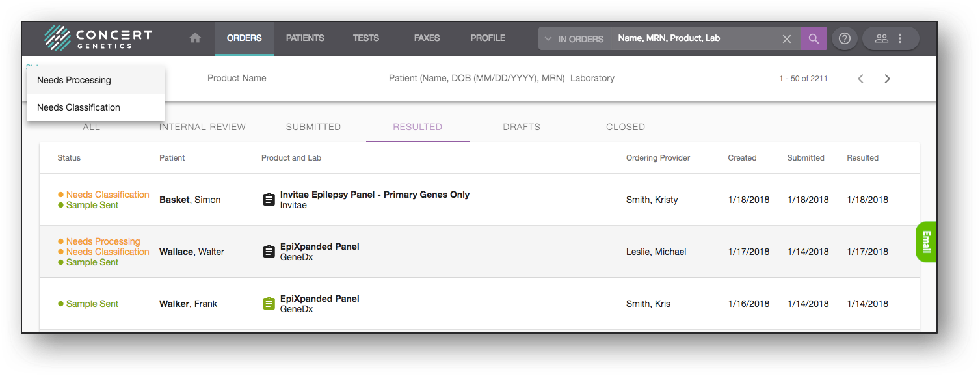Click the home icon in navigation bar
This screenshot has width=980, height=376.
(195, 38)
